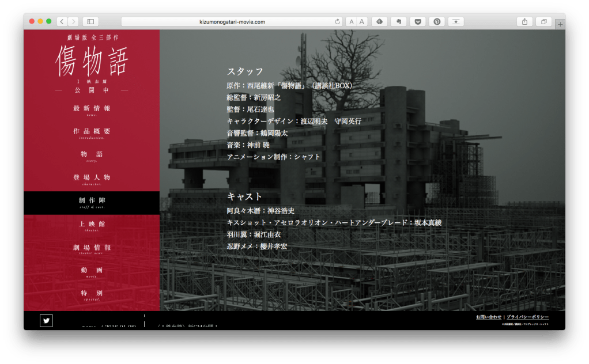Click the smaller text size A button
Screen dimensions: 589x364
[x=351, y=22]
